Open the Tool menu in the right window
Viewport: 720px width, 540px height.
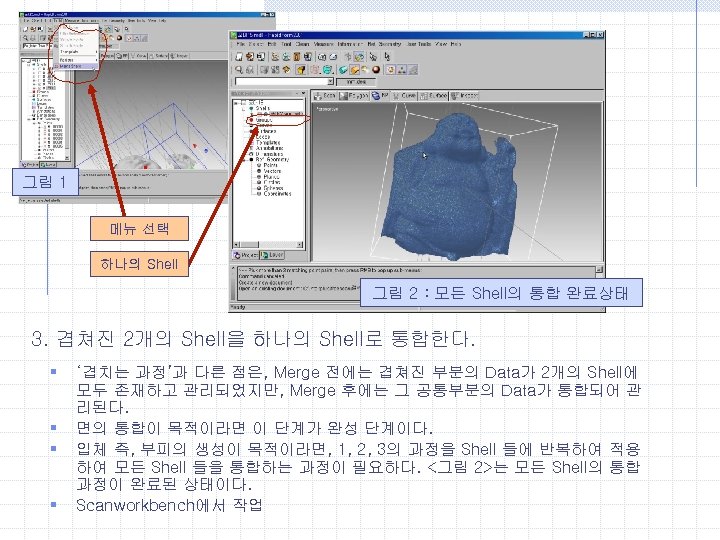[286, 44]
